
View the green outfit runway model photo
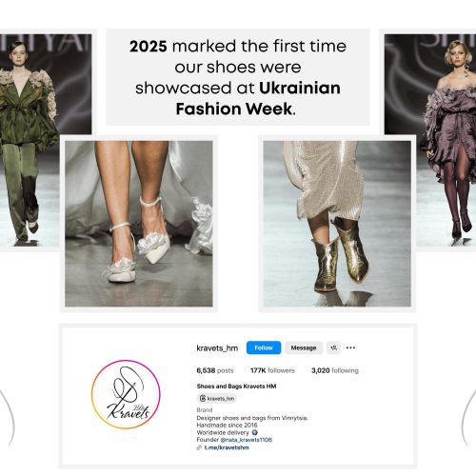30,140
